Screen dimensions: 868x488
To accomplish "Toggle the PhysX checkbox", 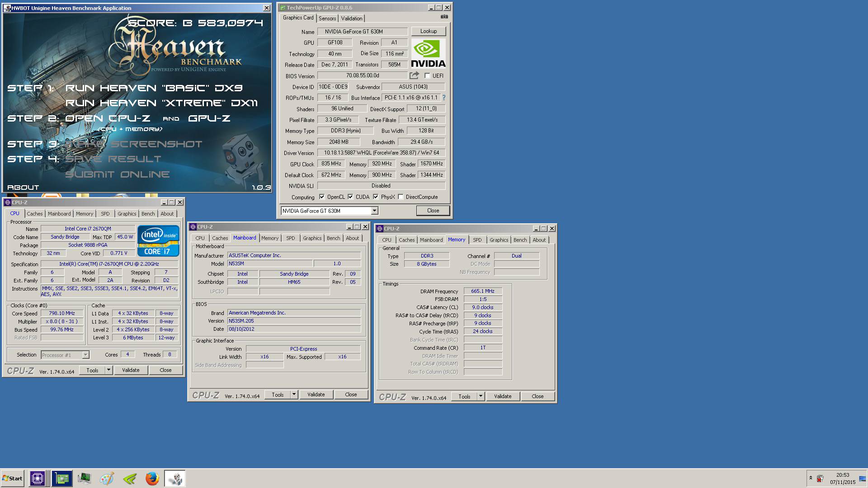I will pos(376,197).
